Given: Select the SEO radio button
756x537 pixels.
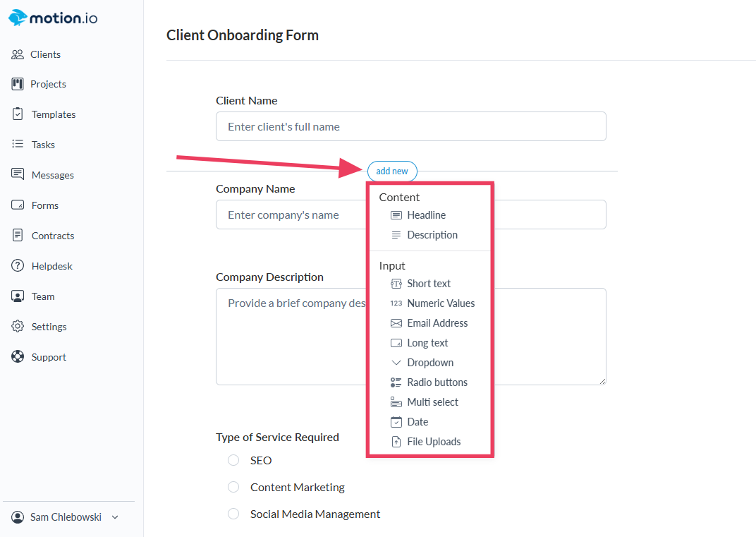Looking at the screenshot, I should [x=233, y=460].
